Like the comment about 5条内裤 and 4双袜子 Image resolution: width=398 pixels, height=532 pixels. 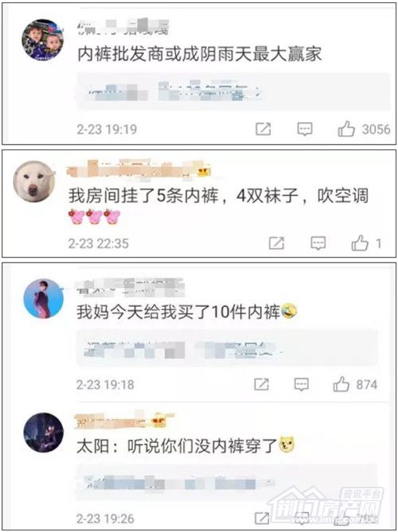point(360,243)
